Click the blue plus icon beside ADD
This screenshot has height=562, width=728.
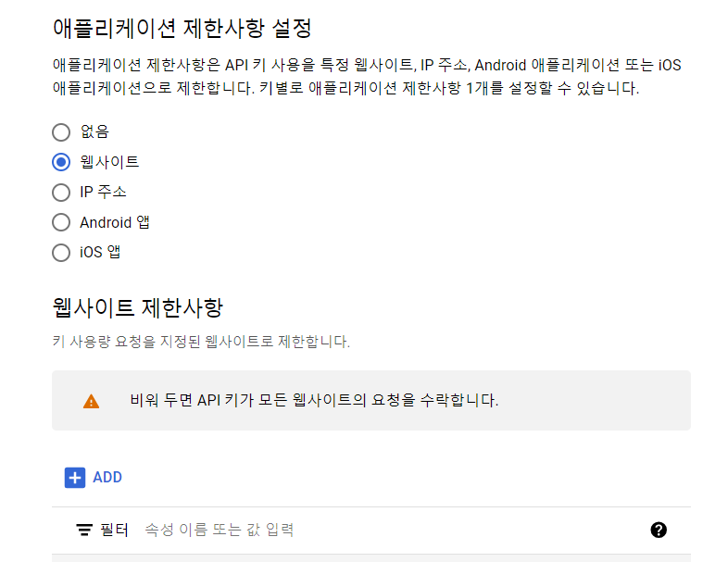[75, 478]
